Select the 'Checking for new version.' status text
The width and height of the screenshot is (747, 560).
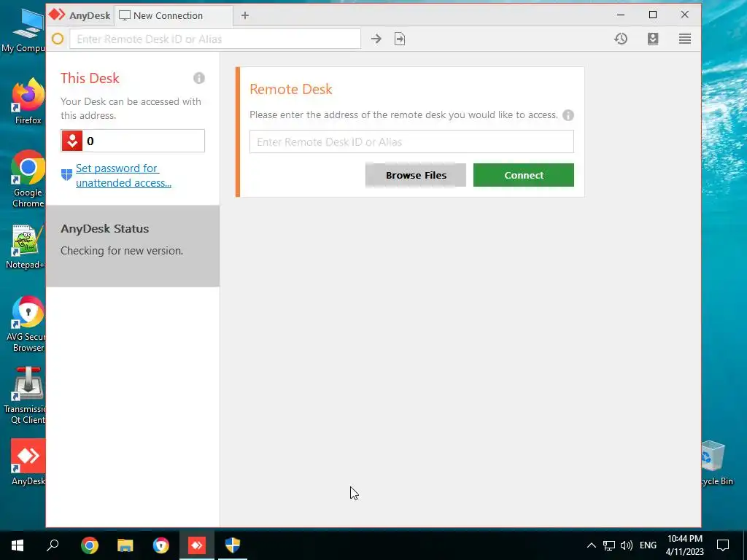coord(122,251)
